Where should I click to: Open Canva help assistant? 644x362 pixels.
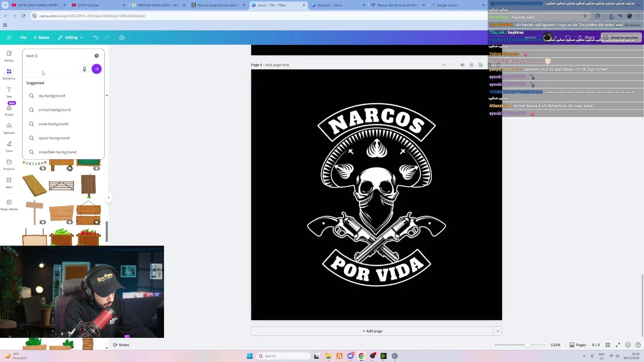(637, 345)
